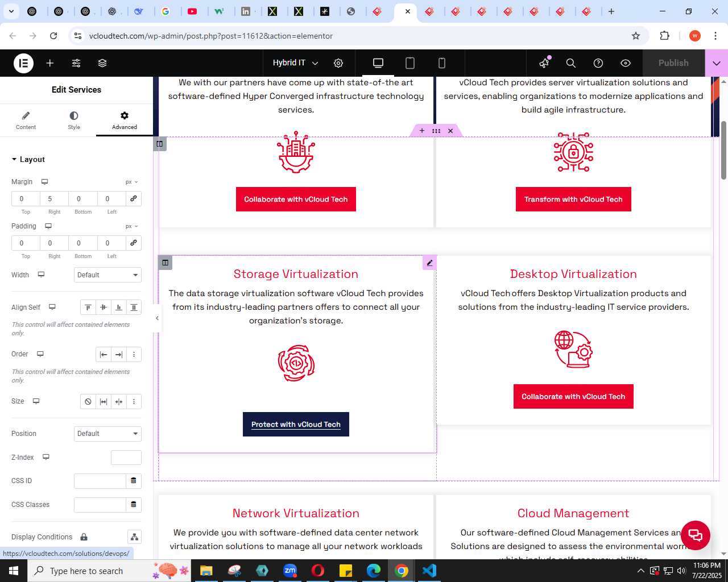Open CSS ID dynamic tags icon

[x=134, y=481]
